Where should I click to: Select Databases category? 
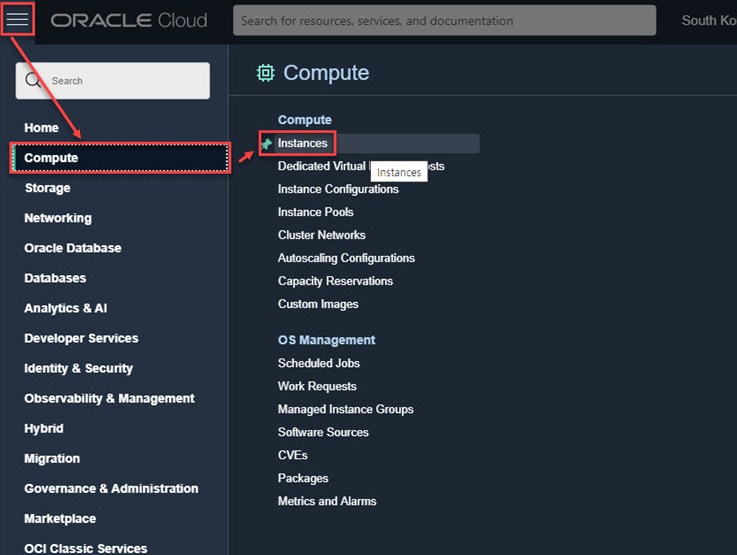click(x=55, y=278)
